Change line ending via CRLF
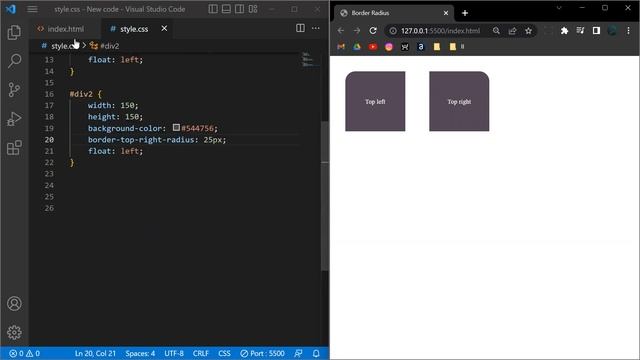 (x=201, y=353)
